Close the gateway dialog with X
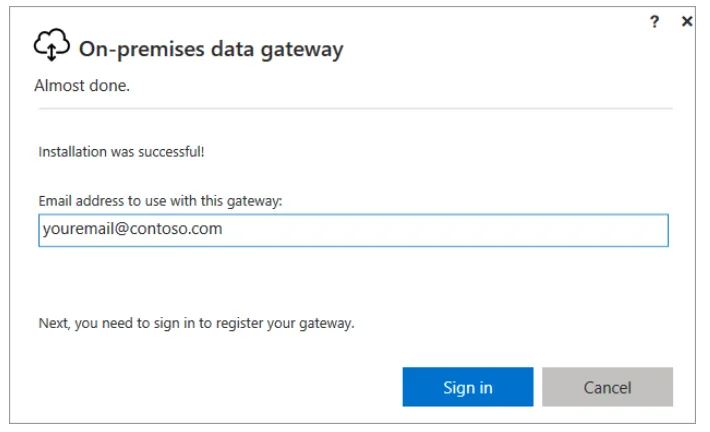The width and height of the screenshot is (710, 432). coord(686,21)
